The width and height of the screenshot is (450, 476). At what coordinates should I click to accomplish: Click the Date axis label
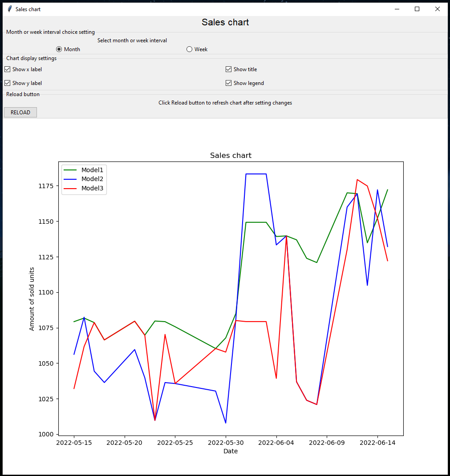[231, 451]
